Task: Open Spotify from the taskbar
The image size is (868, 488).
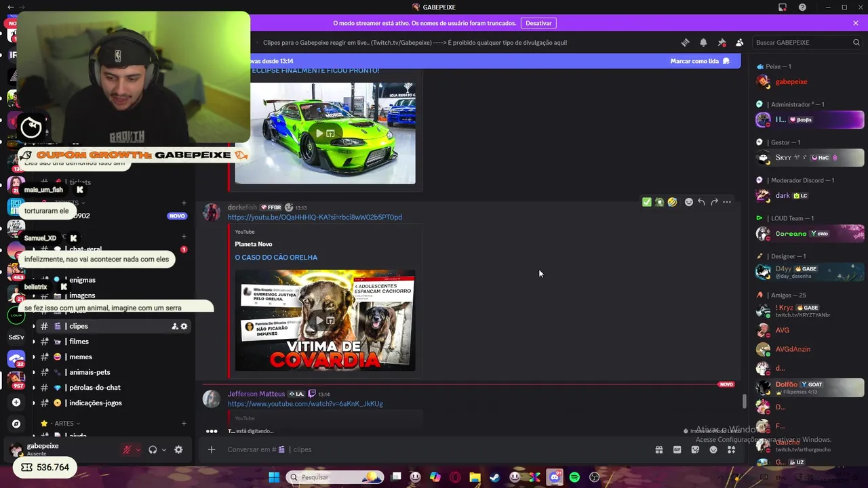Action: [574, 477]
